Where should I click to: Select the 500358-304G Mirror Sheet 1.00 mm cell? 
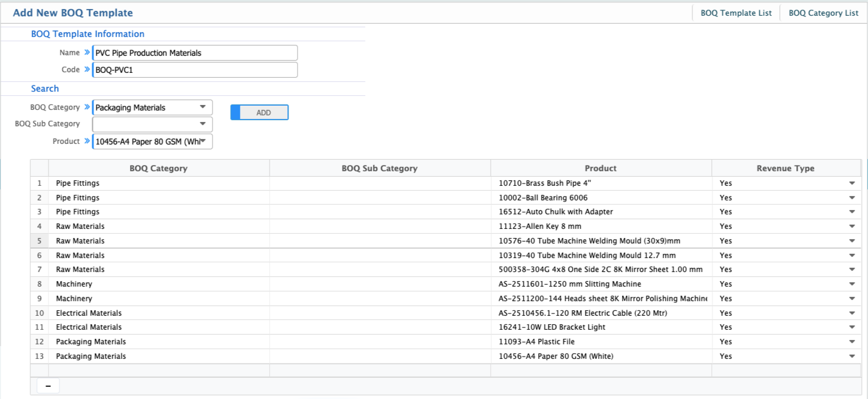click(x=601, y=270)
